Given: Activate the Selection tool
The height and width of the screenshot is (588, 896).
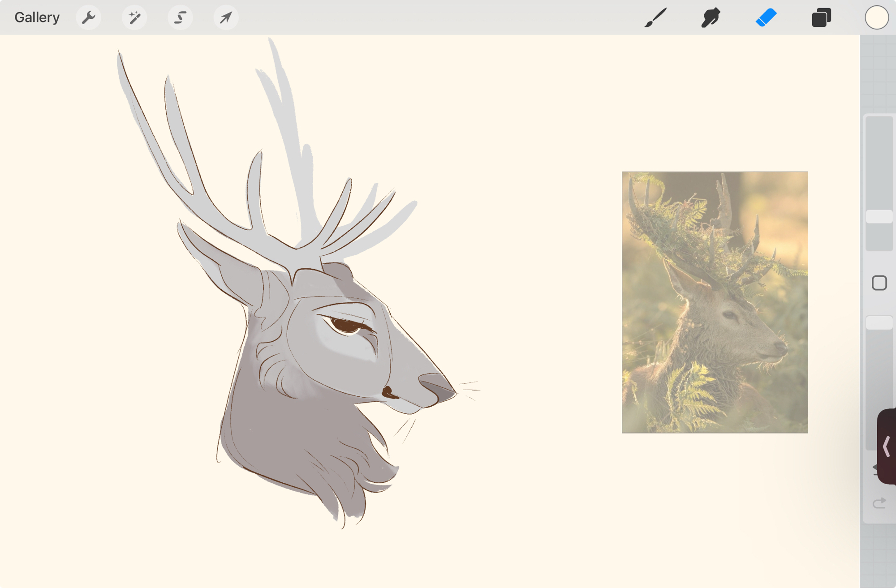Looking at the screenshot, I should pos(180,17).
